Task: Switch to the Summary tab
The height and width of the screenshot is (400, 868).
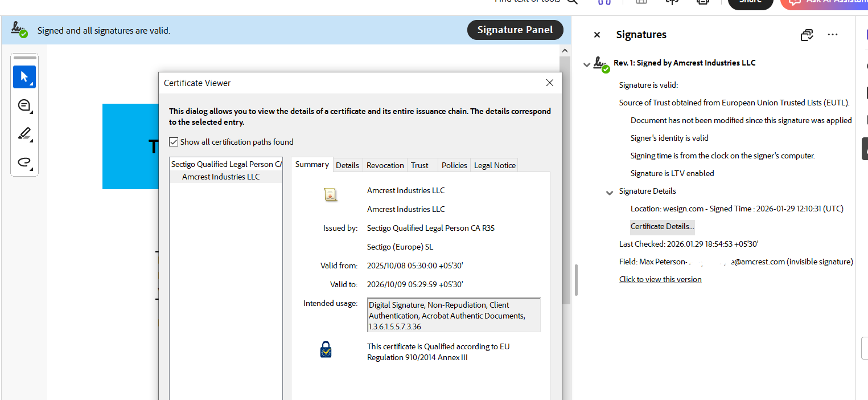Action: [312, 164]
